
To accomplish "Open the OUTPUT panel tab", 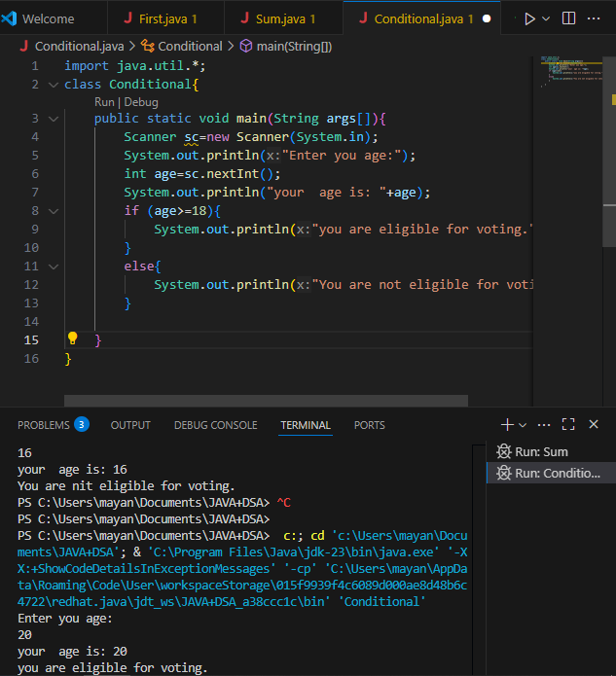I will 130,425.
